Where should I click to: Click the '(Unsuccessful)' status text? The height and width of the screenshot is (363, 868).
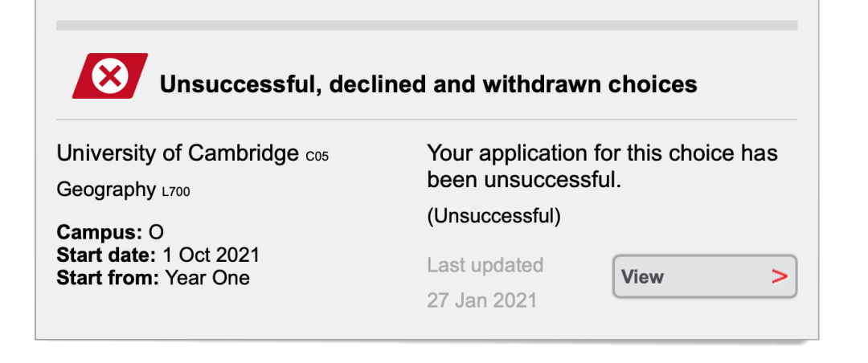(493, 216)
